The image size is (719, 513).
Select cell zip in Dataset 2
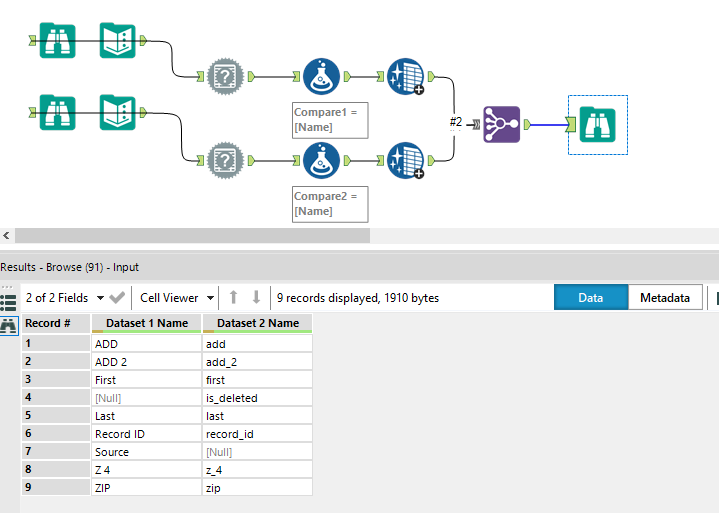tap(258, 487)
